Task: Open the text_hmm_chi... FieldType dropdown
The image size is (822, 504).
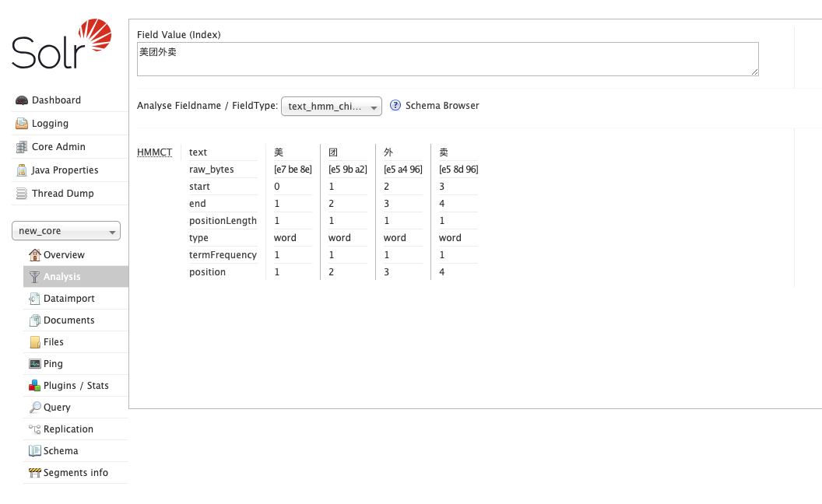Action: (x=332, y=107)
